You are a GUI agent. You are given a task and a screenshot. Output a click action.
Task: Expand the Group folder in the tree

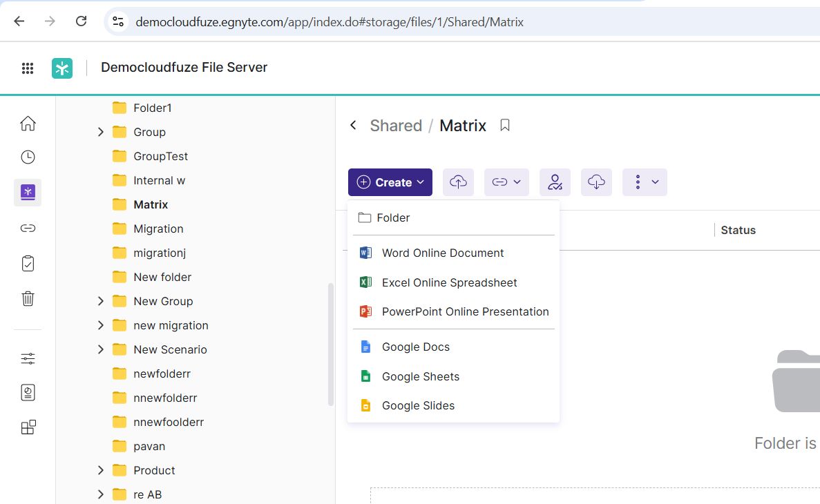click(100, 133)
